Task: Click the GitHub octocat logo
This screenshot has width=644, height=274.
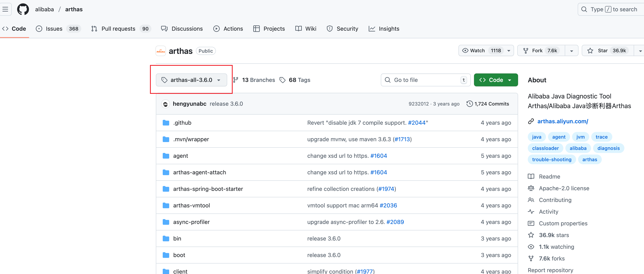Action: coord(23,9)
